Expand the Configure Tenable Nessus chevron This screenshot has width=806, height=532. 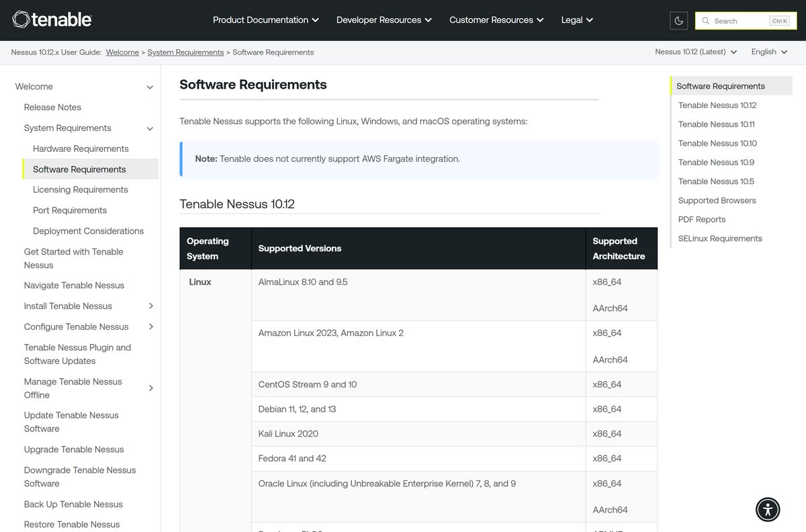tap(150, 327)
